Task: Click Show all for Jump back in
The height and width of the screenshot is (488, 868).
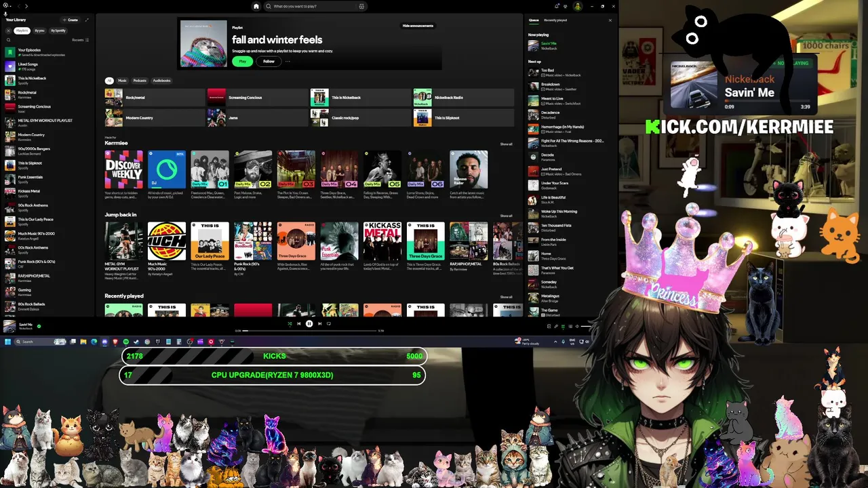Action: pos(506,216)
